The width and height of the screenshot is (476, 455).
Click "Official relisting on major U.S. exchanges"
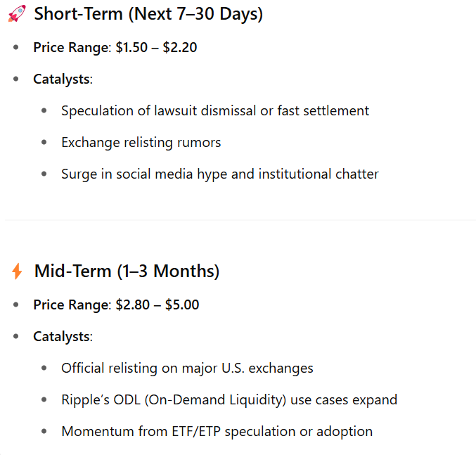(187, 368)
